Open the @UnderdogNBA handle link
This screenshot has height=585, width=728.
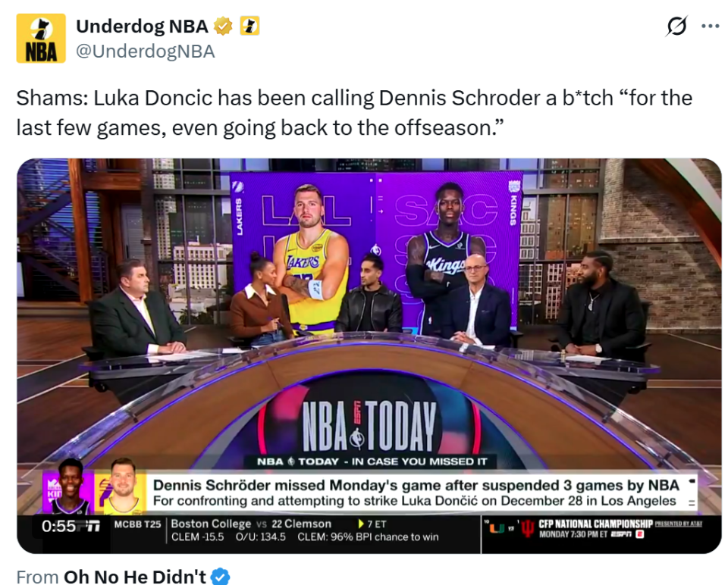tap(146, 52)
